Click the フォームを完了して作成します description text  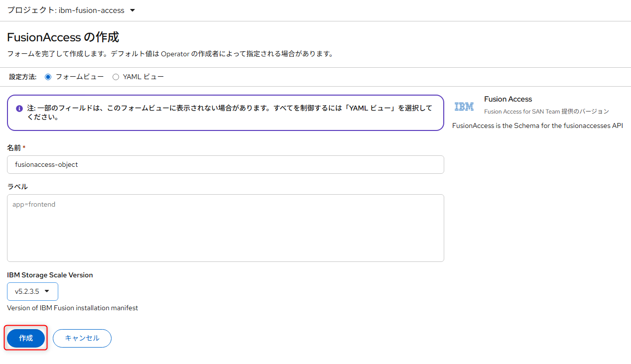[x=170, y=54]
